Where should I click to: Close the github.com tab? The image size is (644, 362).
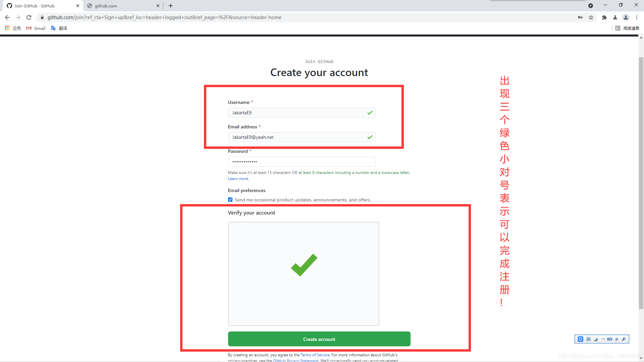point(158,6)
